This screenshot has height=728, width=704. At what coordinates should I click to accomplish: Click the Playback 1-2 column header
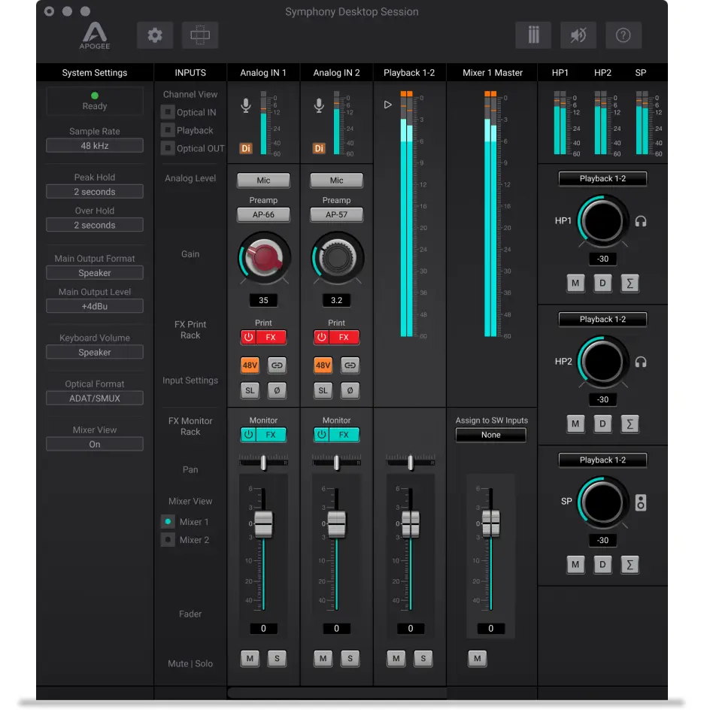(x=409, y=73)
